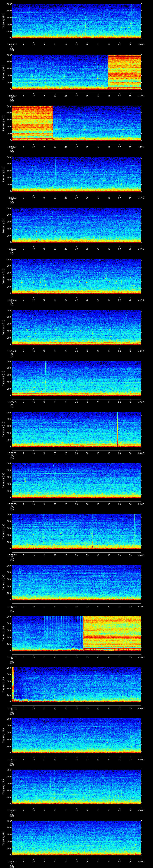Click the '42:00' end time label
Screen dimensions: 153x868
pos(141,657)
